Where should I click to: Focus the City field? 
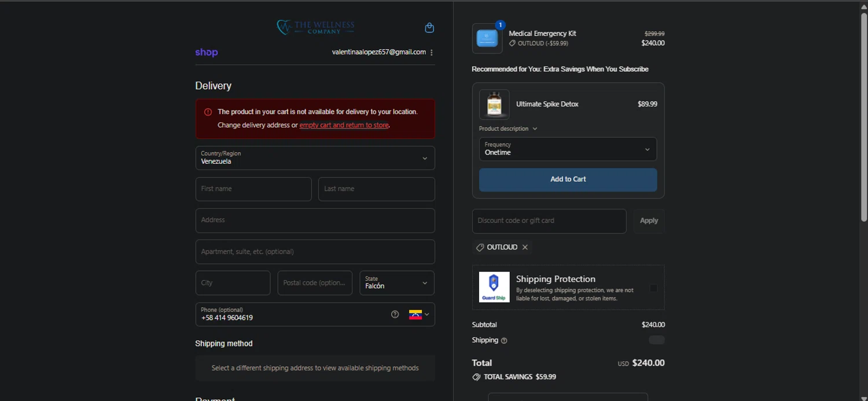coord(233,283)
